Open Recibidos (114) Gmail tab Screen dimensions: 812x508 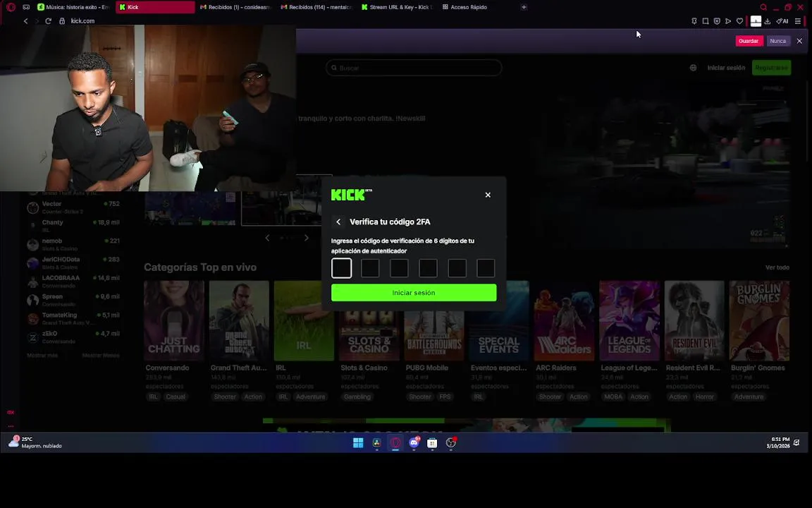(316, 7)
